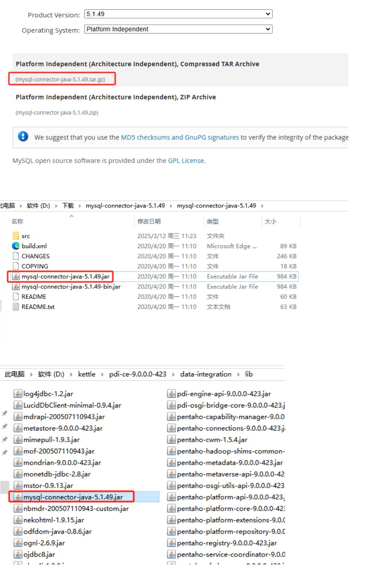Go to 软件 (D:) in upper breadcrumb
The image size is (392, 570).
(x=39, y=206)
